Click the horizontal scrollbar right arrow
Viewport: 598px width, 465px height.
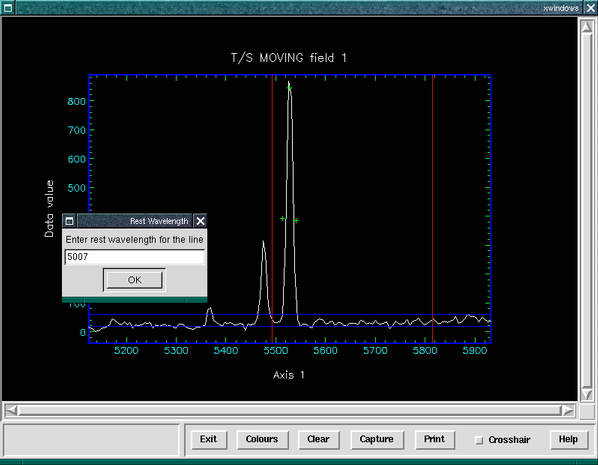tap(568, 411)
